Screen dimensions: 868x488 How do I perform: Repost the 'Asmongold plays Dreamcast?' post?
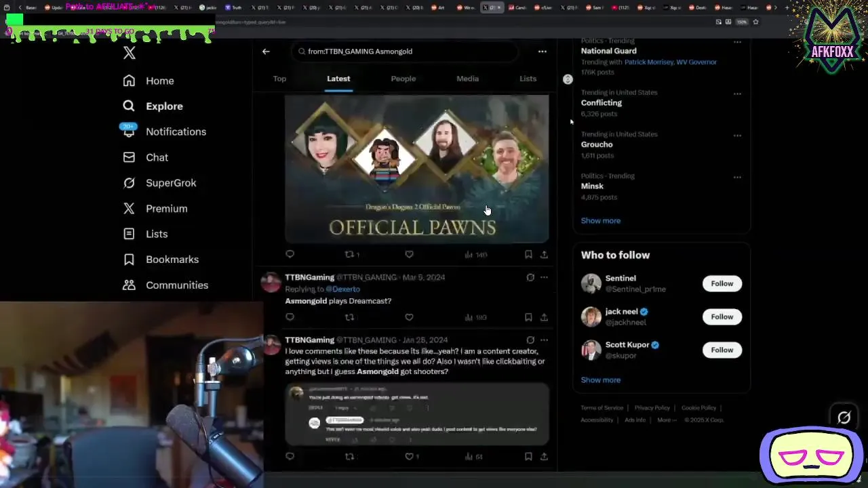[349, 317]
